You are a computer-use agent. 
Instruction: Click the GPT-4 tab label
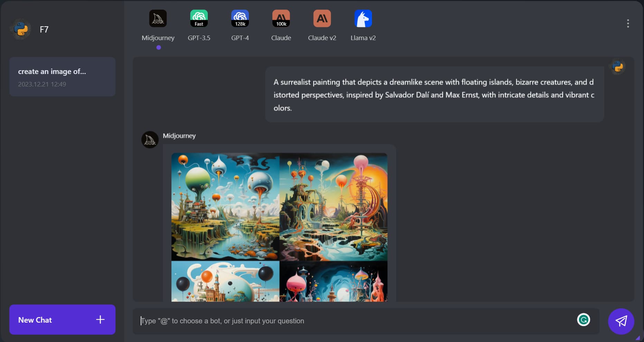[x=240, y=38]
